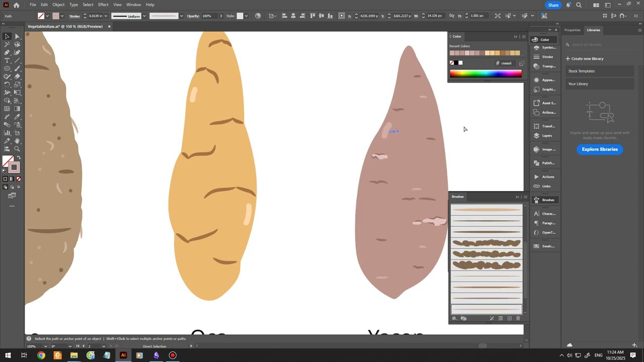Image resolution: width=644 pixels, height=362 pixels.
Task: Set color mode to solid Color
Action: [6, 179]
